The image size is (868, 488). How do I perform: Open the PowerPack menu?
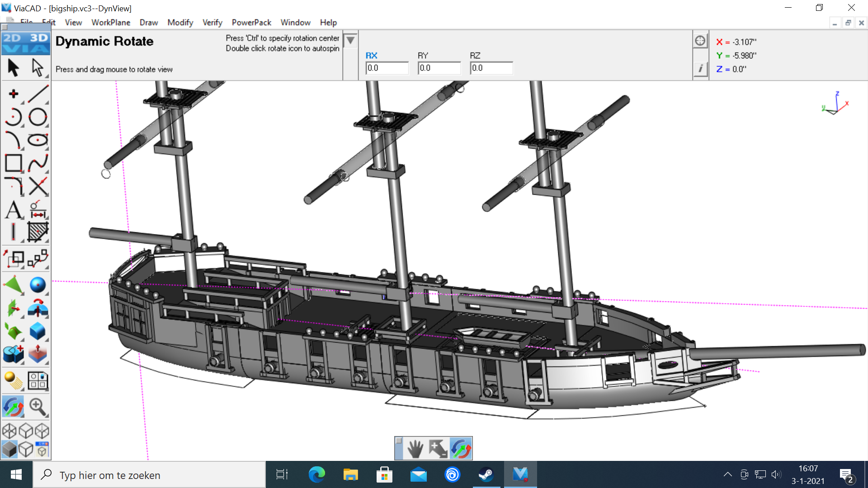[251, 23]
